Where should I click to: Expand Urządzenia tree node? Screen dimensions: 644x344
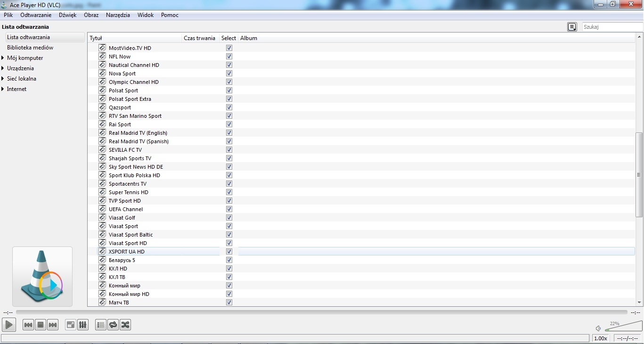(3, 68)
